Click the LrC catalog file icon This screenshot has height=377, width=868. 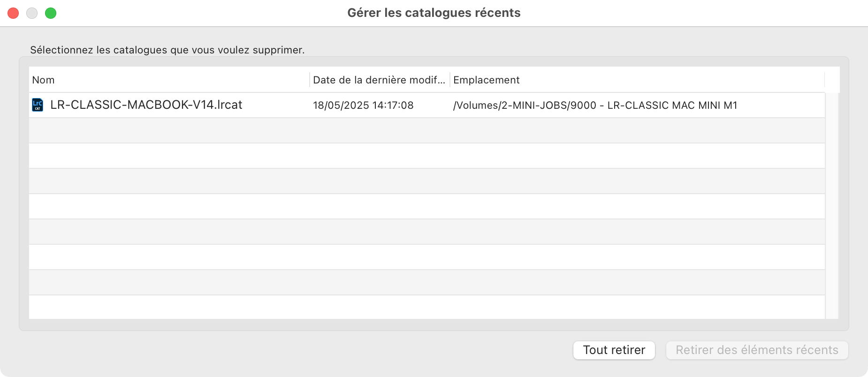click(38, 105)
